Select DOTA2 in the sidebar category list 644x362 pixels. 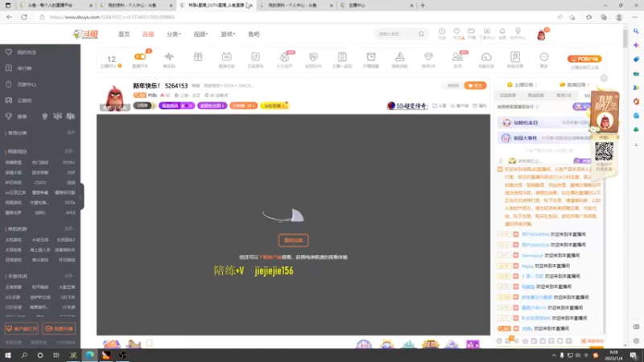click(x=68, y=162)
